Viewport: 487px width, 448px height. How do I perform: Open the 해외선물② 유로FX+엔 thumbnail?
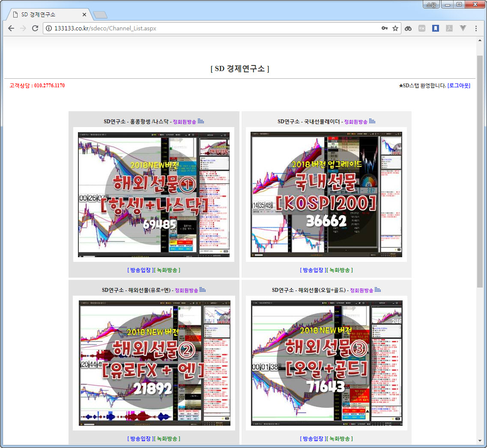154,363
